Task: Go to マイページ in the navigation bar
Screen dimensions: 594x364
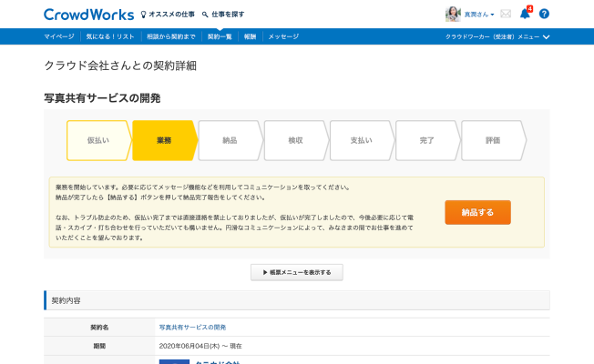Action: (x=60, y=36)
